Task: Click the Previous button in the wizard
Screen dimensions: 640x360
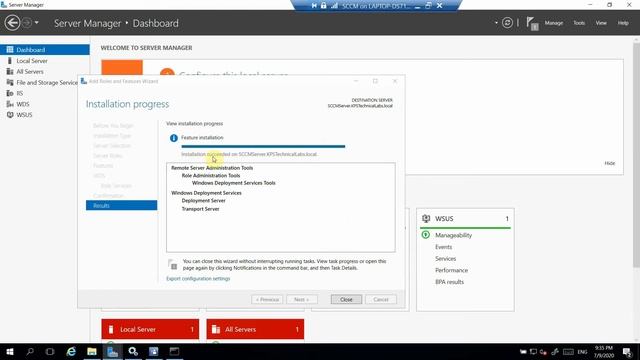Action: click(267, 299)
